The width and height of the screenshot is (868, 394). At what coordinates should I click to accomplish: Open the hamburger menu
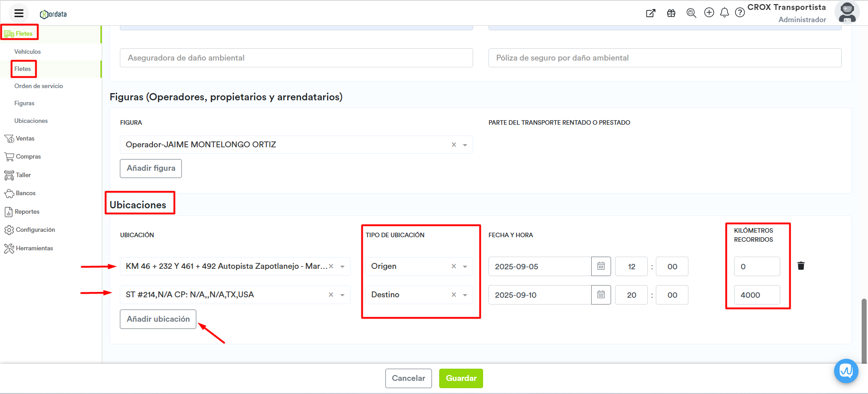19,13
